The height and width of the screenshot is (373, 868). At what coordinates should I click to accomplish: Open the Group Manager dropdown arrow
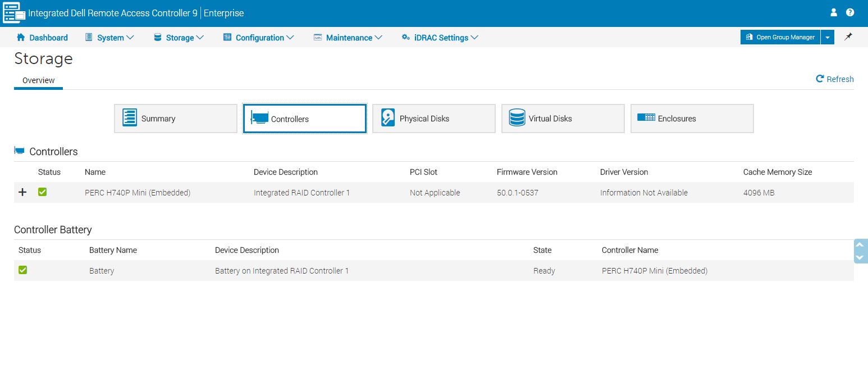pos(828,37)
